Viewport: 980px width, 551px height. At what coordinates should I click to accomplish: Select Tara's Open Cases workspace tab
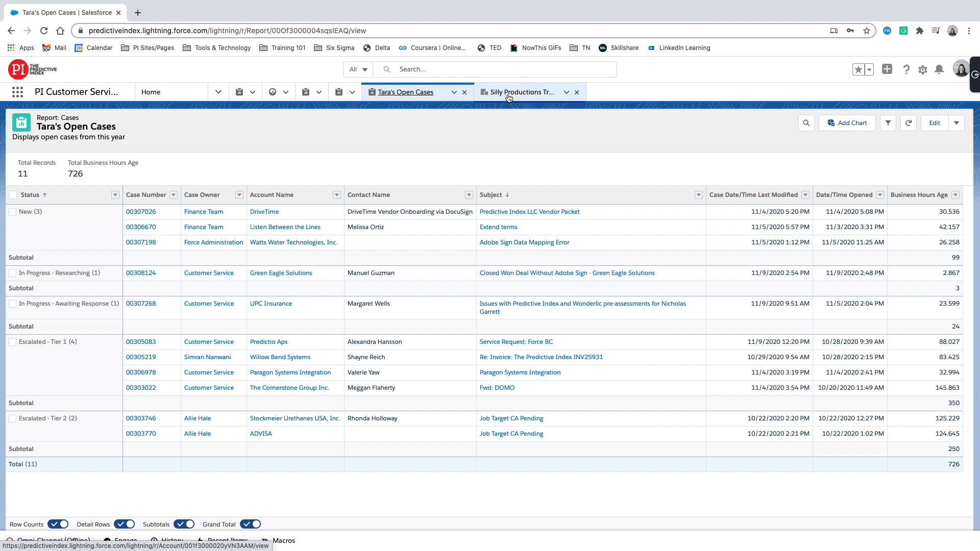click(406, 92)
